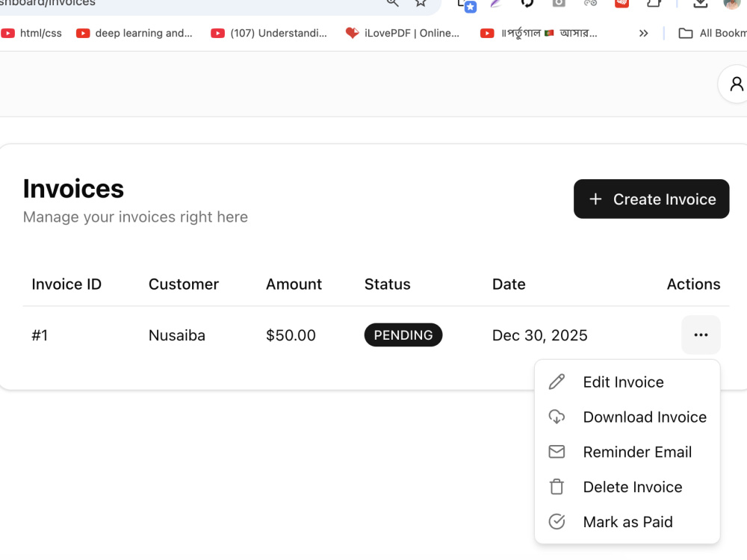Open the iLovePDF bookmark
Viewport: 747px width, 560px height.
pos(403,34)
